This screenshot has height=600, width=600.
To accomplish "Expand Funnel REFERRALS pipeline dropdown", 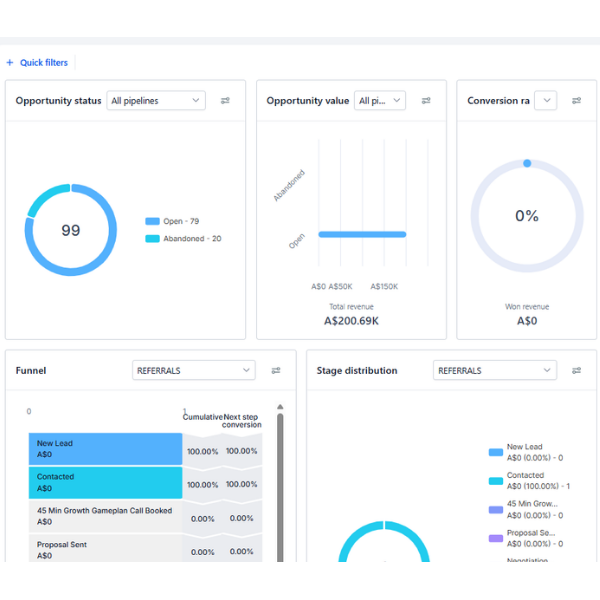I will [194, 370].
